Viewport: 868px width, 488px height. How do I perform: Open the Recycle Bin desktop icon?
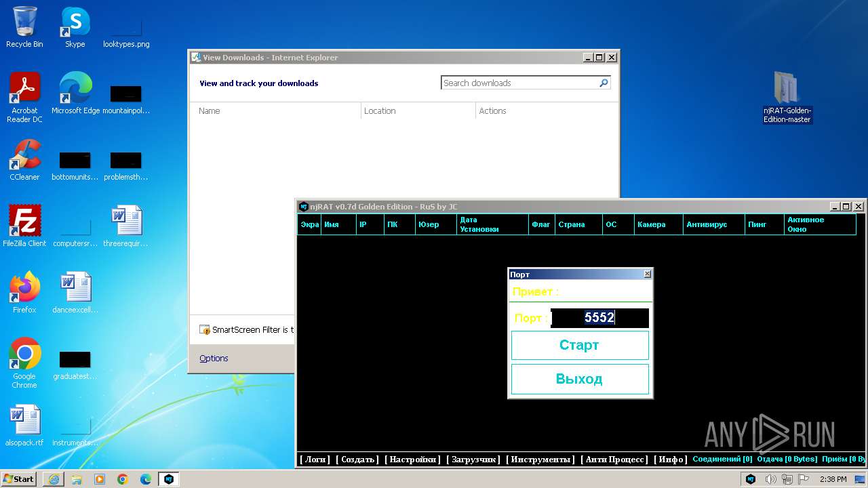24,27
